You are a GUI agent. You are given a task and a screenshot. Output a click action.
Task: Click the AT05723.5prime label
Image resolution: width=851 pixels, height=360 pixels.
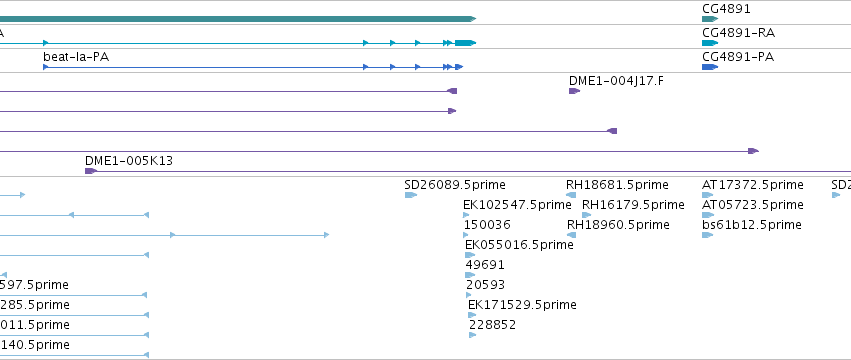tap(753, 205)
